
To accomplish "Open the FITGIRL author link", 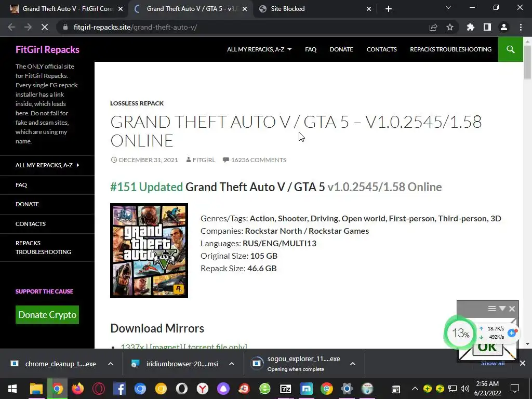I will [x=204, y=160].
